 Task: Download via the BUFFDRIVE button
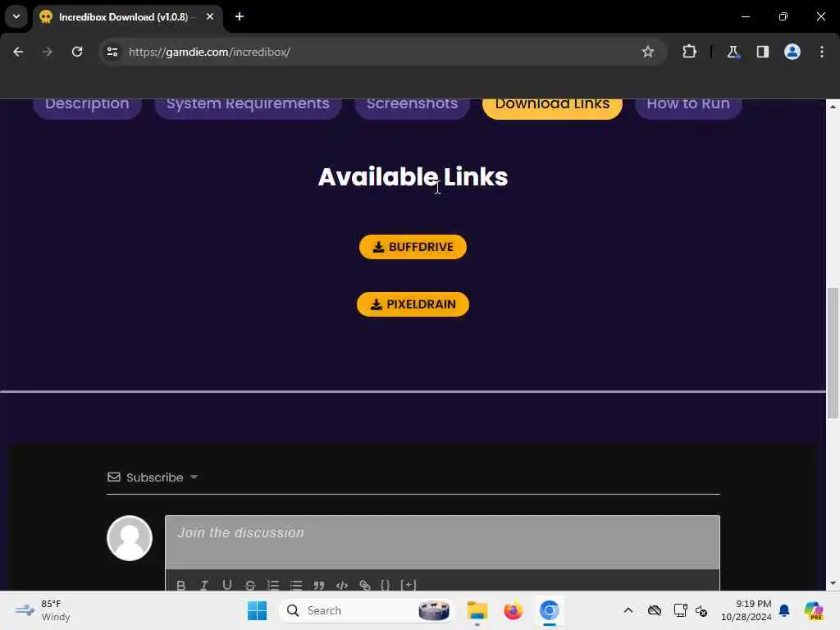pyautogui.click(x=413, y=247)
